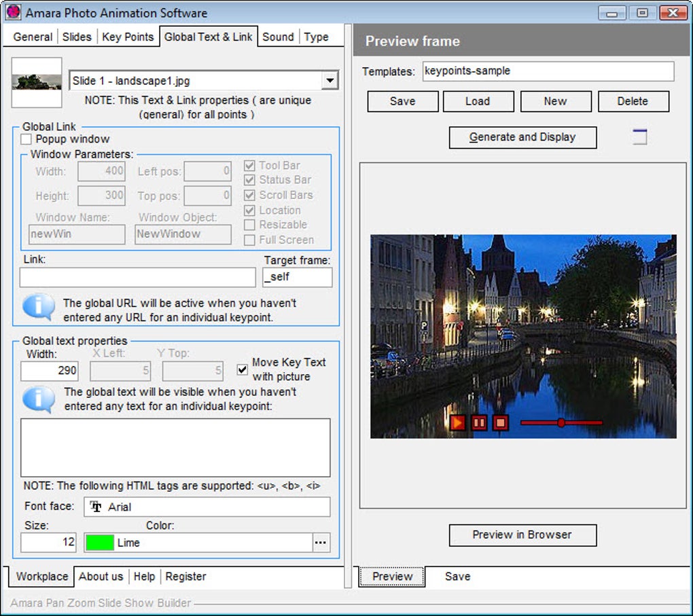
Task: Enable the Resizable checkbox
Action: (249, 225)
